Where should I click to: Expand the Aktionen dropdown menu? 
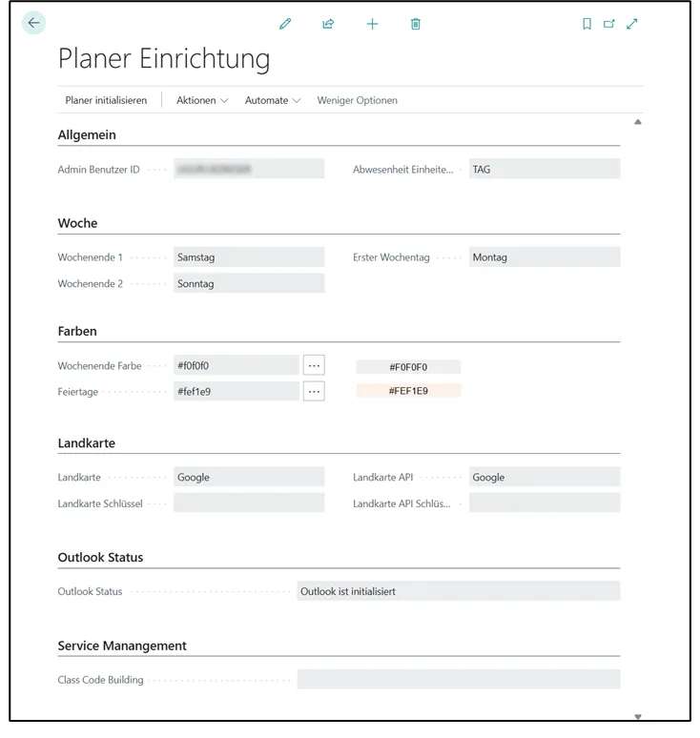(x=202, y=100)
